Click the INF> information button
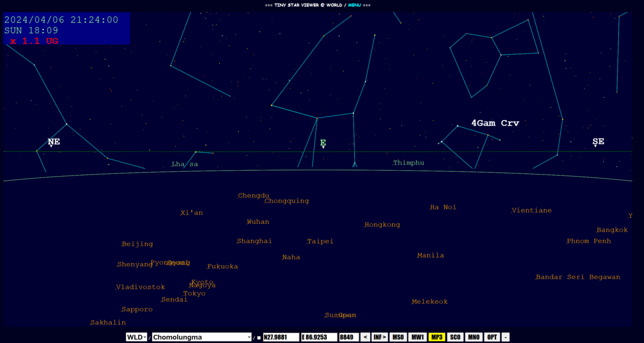Image resolution: width=644 pixels, height=343 pixels. click(379, 337)
